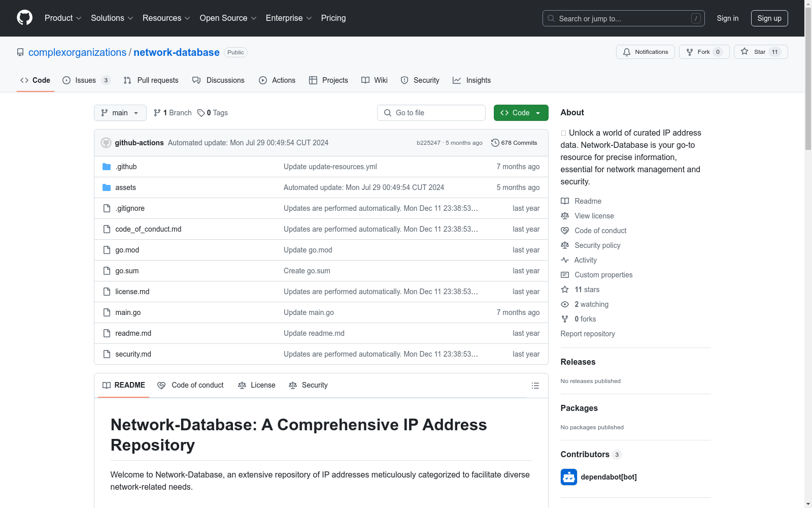Click the Go to file input
The image size is (812, 508).
point(431,113)
